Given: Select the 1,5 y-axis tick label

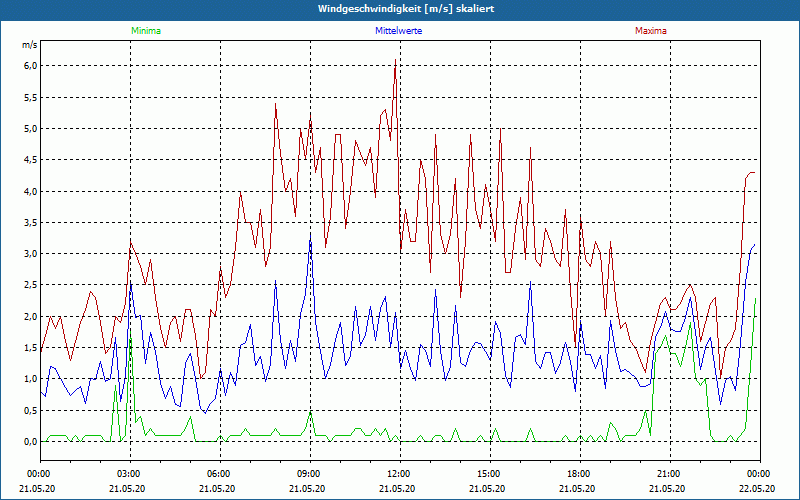Looking at the screenshot, I should (29, 347).
